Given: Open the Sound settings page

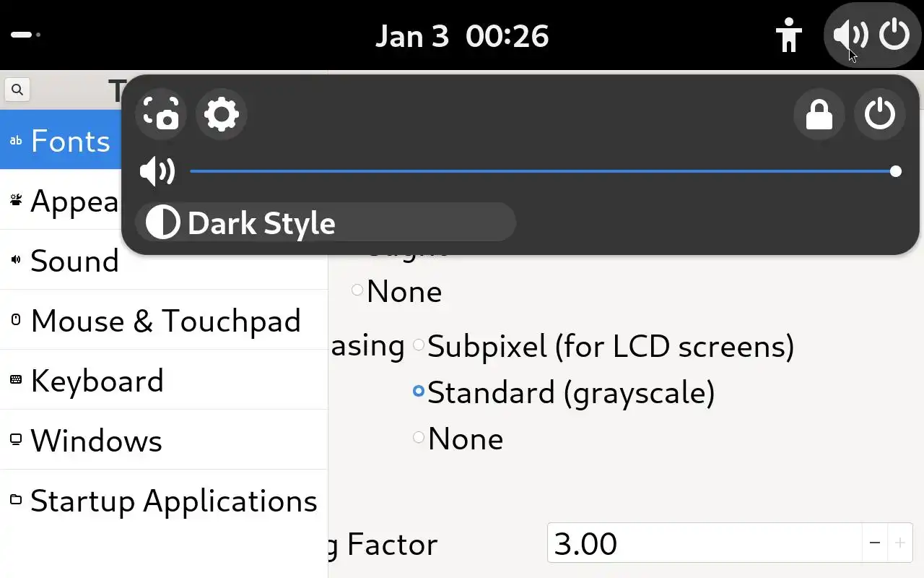Looking at the screenshot, I should coord(75,260).
